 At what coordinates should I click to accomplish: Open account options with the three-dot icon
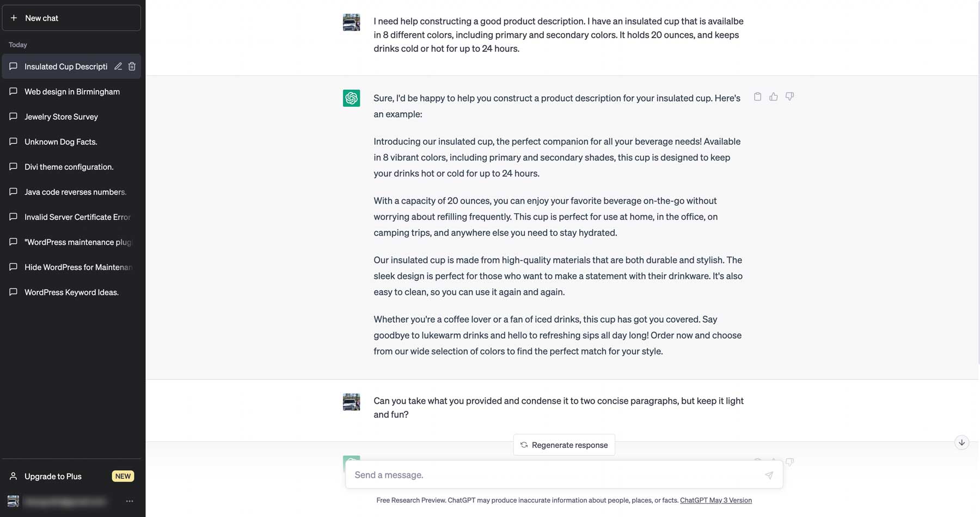[129, 501]
